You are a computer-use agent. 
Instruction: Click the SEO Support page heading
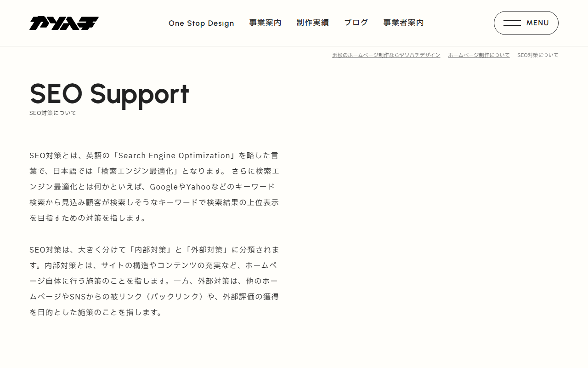point(109,93)
